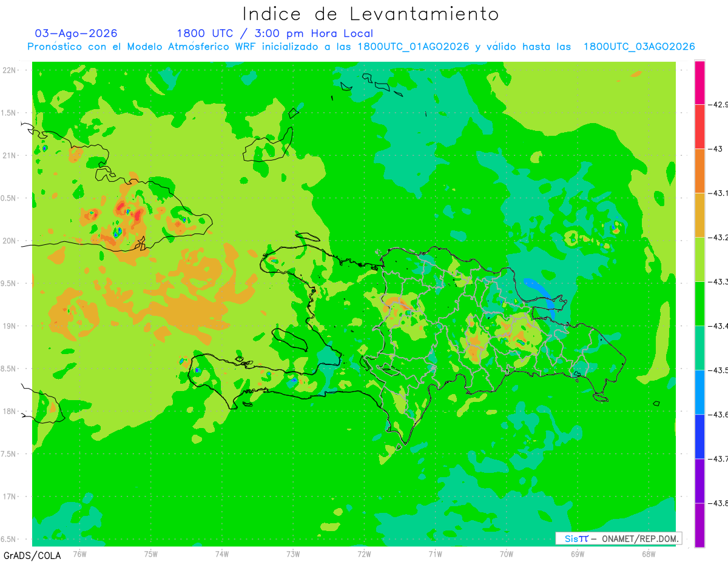Click the "73W" longitude label
Screen dimensions: 728x562
293,554
